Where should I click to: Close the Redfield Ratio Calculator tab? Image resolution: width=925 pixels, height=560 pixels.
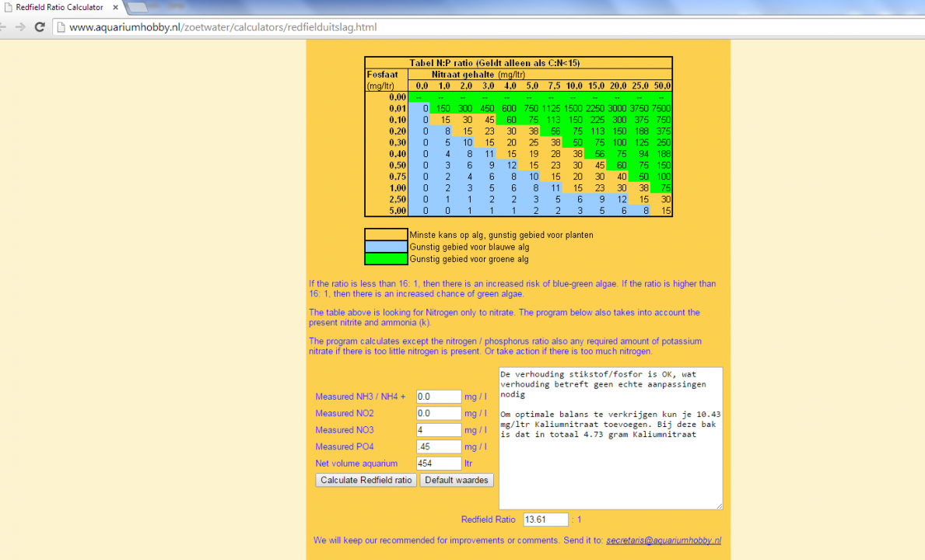115,8
